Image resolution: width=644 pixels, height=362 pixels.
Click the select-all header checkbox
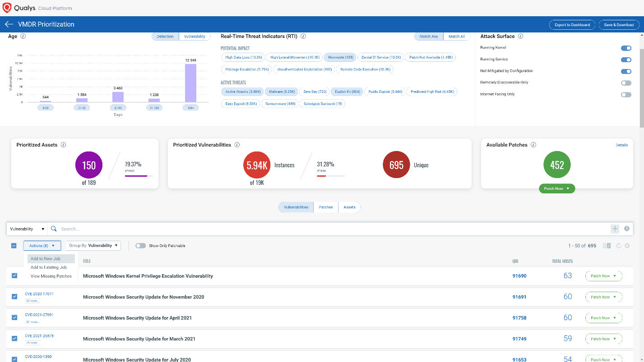pos(14,246)
